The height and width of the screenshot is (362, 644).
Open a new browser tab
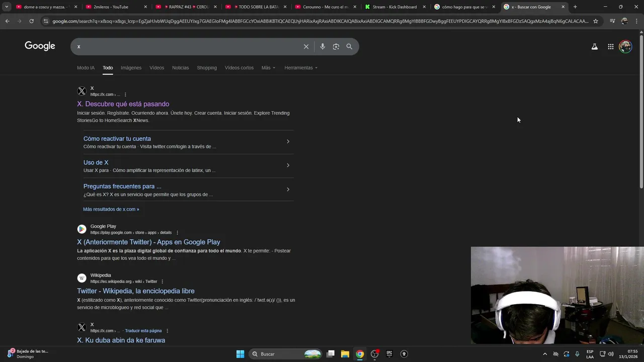click(575, 7)
